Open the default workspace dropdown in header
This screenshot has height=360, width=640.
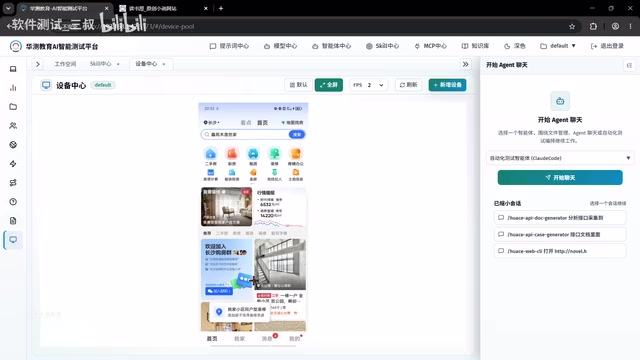pos(558,46)
